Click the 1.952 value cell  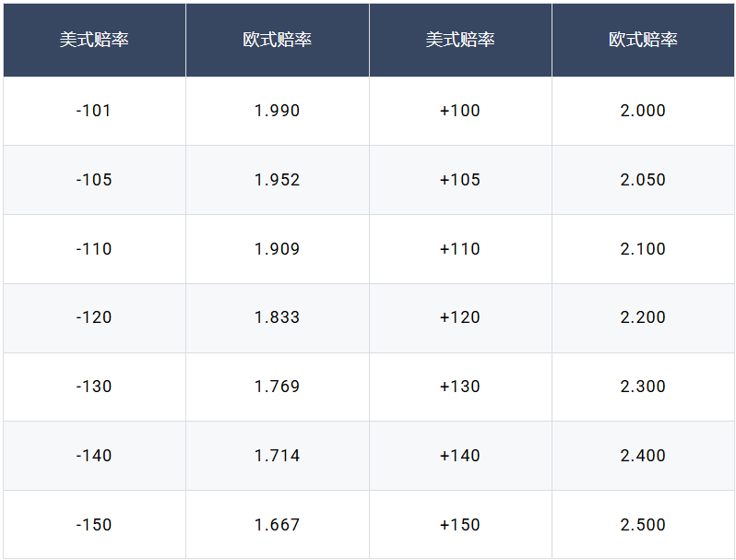(278, 180)
